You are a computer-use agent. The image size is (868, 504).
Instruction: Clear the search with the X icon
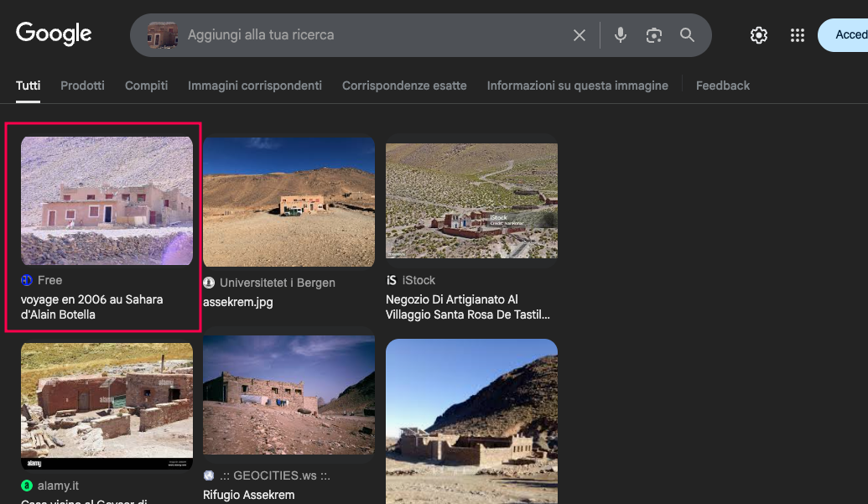click(x=580, y=35)
